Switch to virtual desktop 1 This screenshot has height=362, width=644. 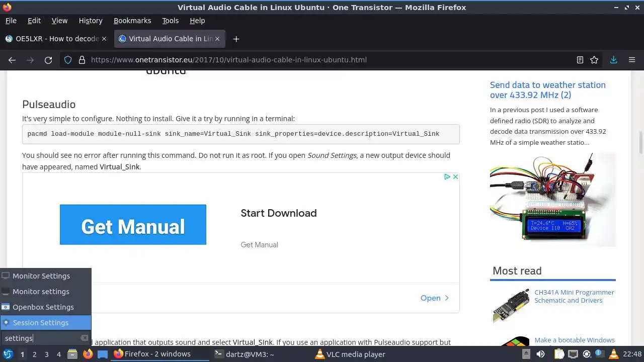click(23, 354)
